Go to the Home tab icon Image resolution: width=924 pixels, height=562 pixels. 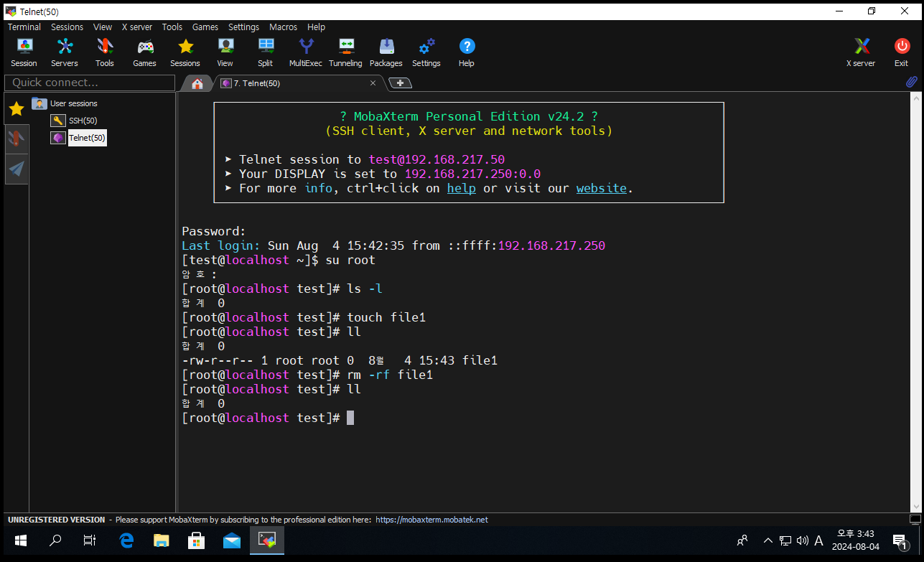click(197, 83)
